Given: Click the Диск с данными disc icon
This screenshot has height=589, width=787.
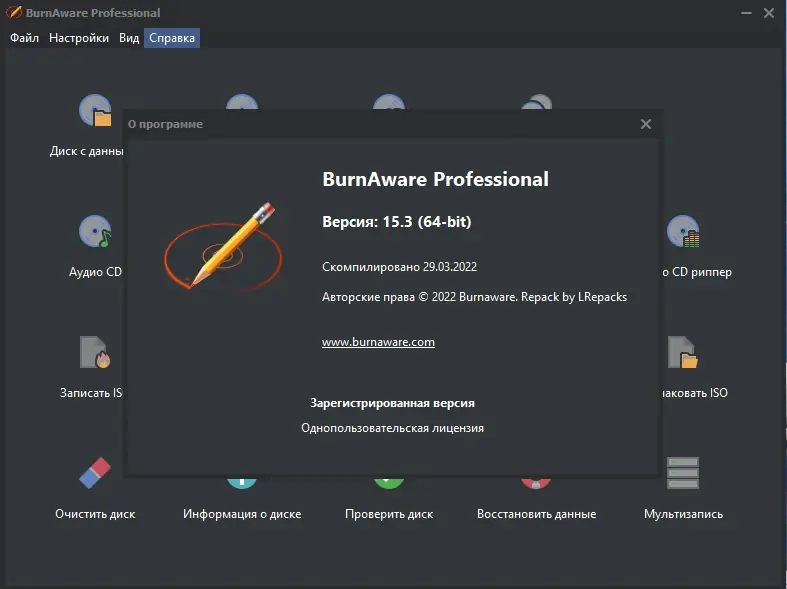Looking at the screenshot, I should 95,110.
